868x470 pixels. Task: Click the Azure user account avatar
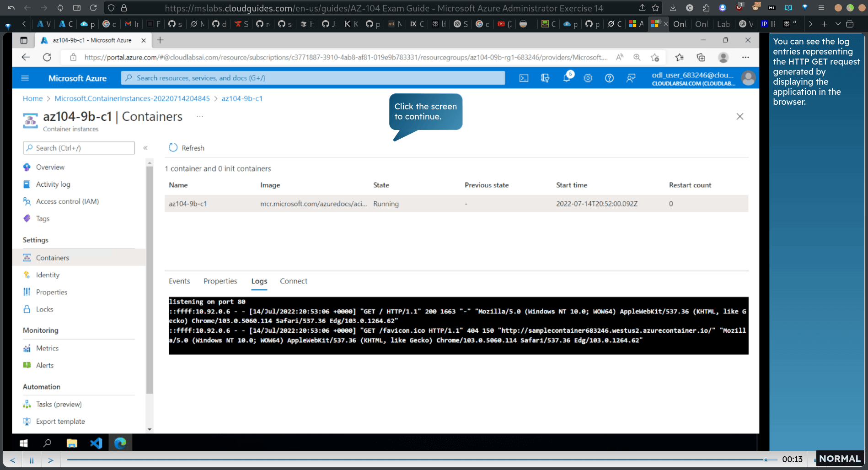click(x=748, y=78)
